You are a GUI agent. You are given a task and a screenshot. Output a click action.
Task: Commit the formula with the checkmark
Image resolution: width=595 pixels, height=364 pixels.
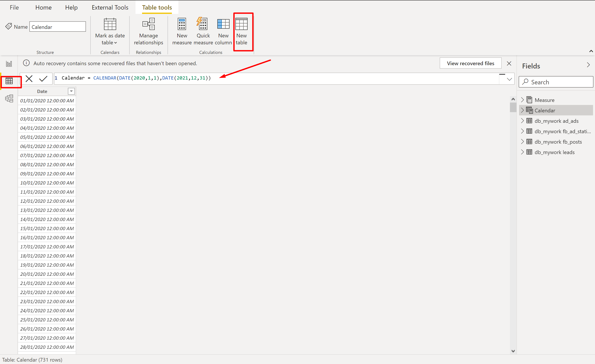(43, 79)
